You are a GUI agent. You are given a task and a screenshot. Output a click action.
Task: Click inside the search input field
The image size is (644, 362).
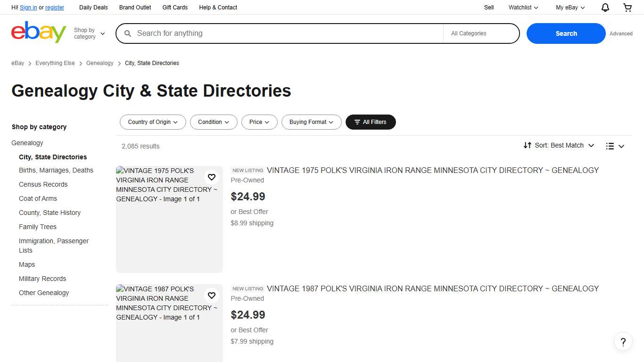283,33
